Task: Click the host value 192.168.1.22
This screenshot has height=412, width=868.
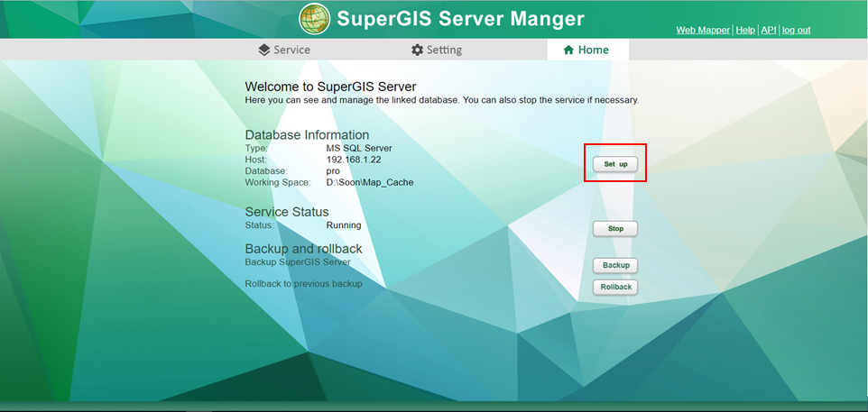Action: [x=354, y=160]
